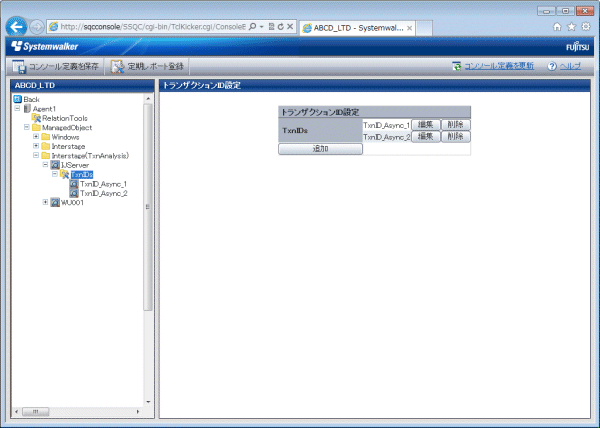Click the tree panel scroll left arrow
The height and width of the screenshot is (428, 600).
click(16, 412)
